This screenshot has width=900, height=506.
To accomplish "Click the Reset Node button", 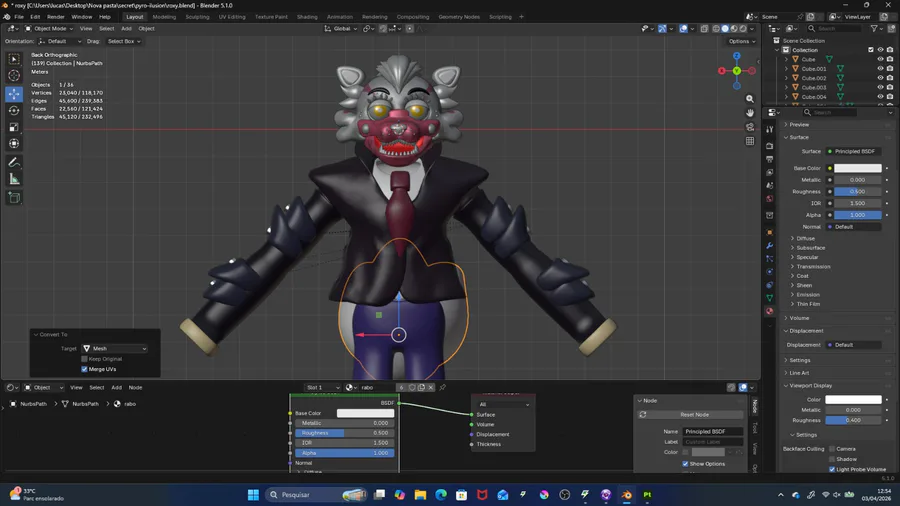I will pos(695,414).
